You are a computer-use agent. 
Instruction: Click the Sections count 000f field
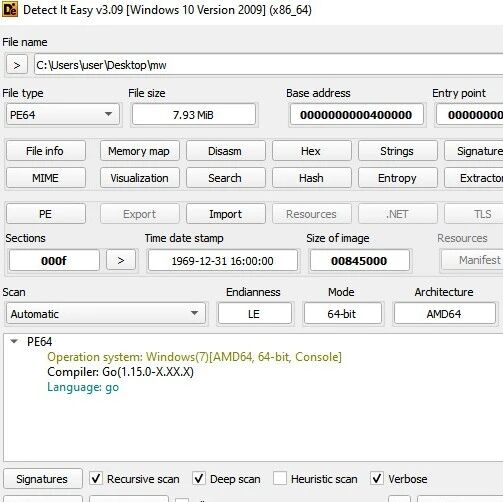pos(54,260)
